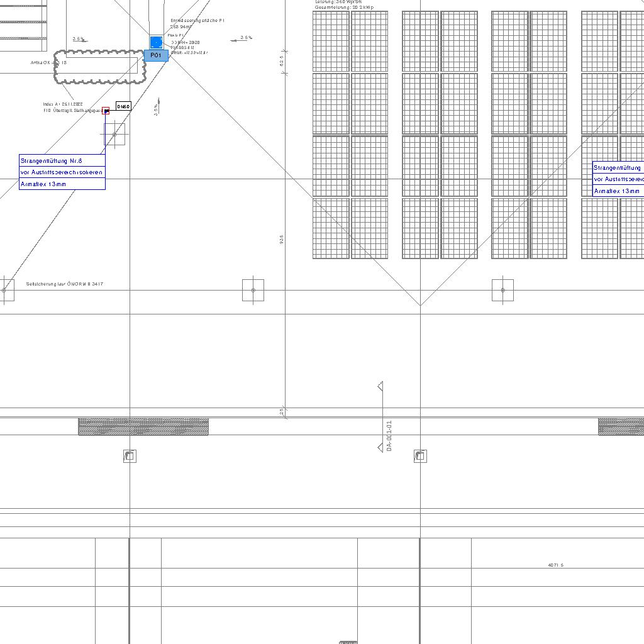The height and width of the screenshot is (644, 644).
Task: Select the right-hand rope anchor point square
Action: pos(502,290)
